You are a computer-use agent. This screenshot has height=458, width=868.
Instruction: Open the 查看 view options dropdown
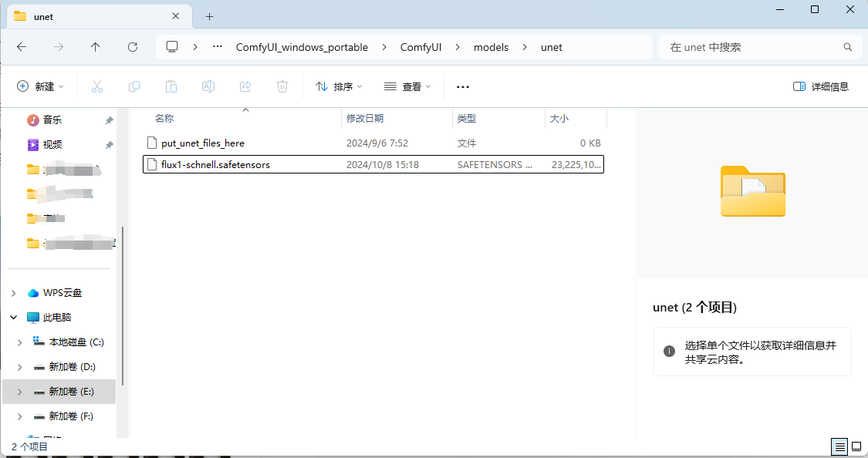click(407, 86)
